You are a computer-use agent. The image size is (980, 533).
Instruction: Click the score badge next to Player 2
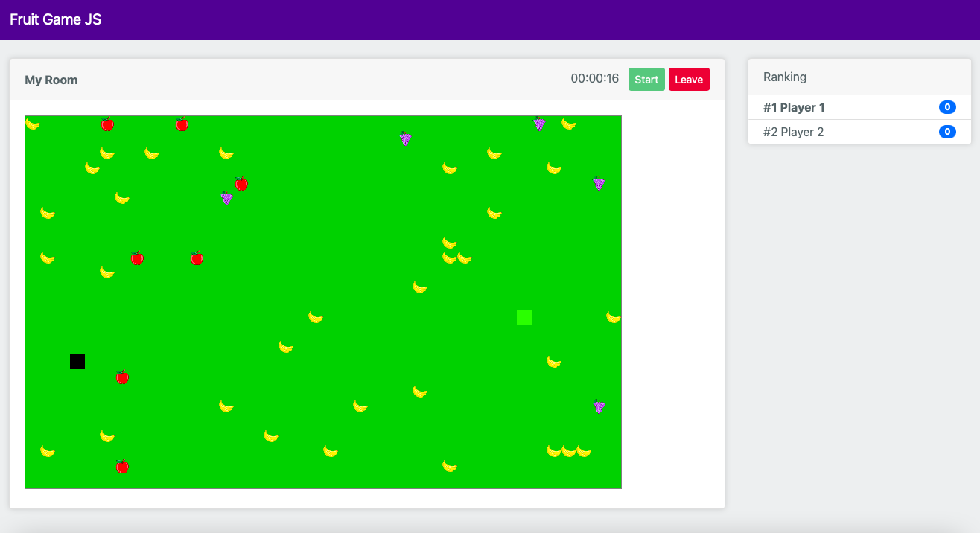(x=947, y=132)
